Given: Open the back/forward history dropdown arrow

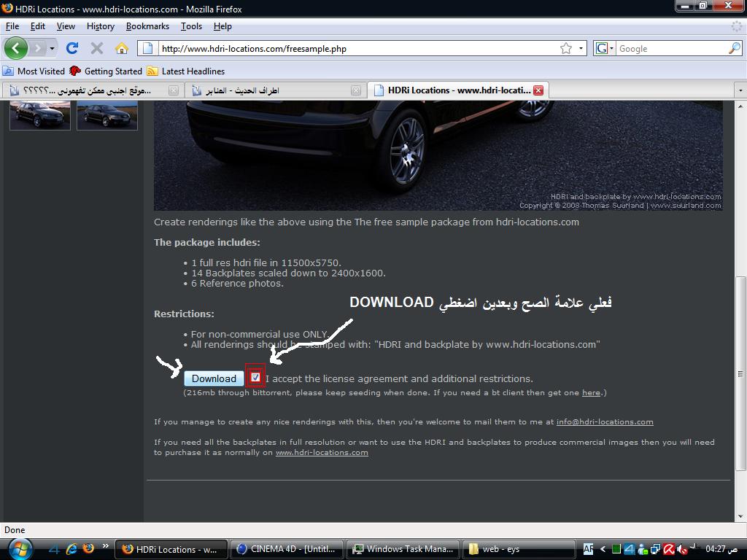Looking at the screenshot, I should pyautogui.click(x=52, y=48).
